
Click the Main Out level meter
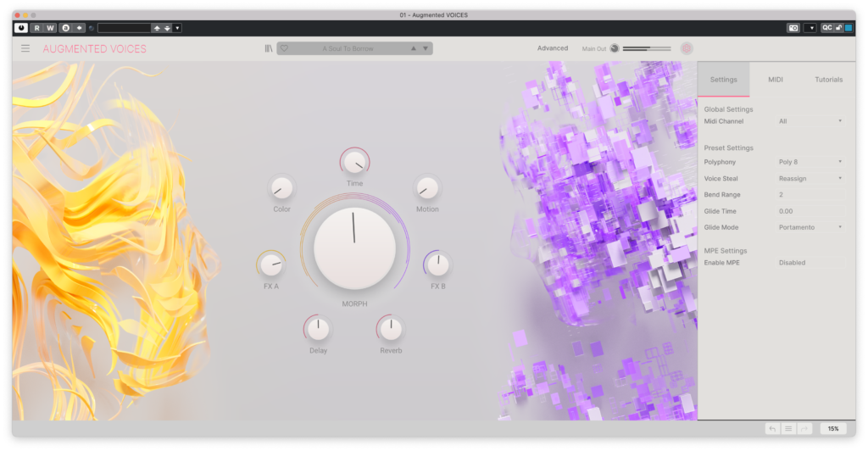click(647, 48)
